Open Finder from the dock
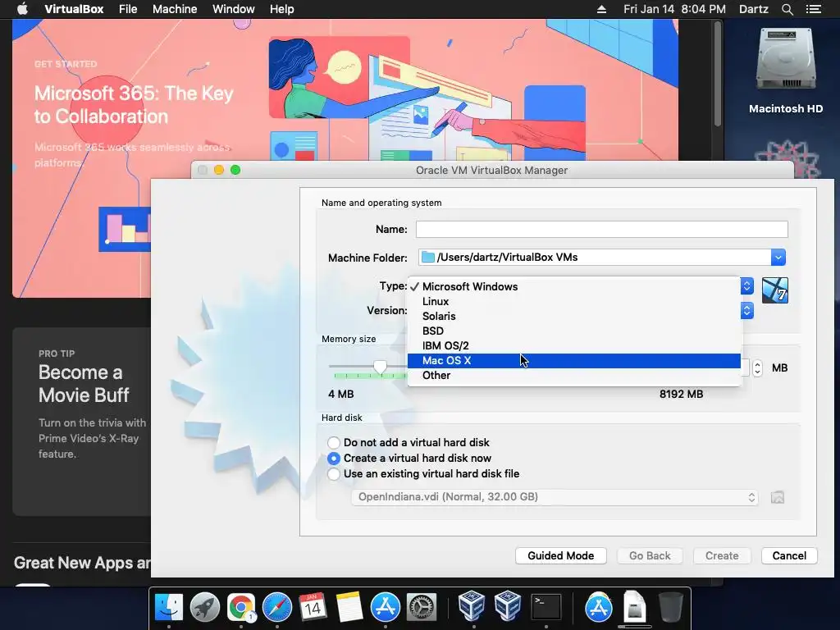 169,608
